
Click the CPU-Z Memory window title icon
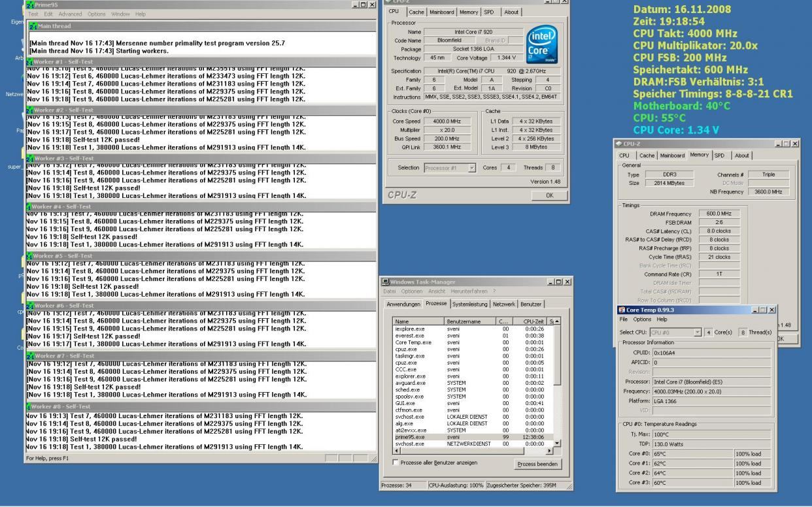(x=617, y=143)
